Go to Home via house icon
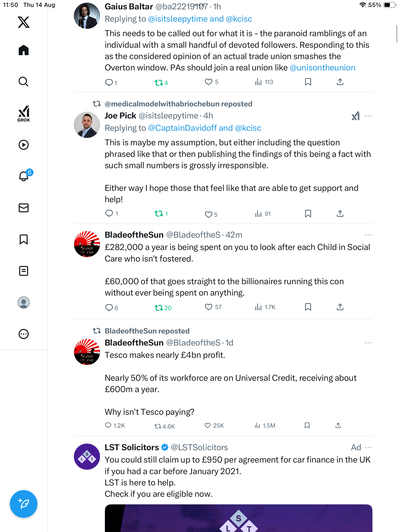 24,50
